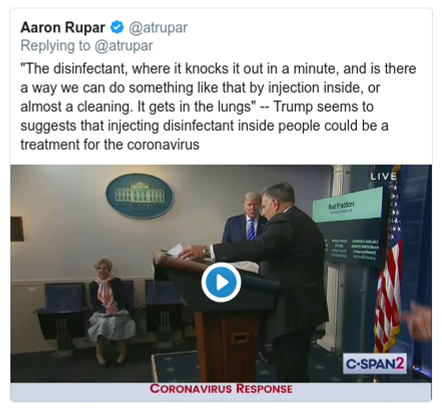442x410 pixels.
Task: Click the C-SPAN2 logo on the video
Action: [x=375, y=363]
